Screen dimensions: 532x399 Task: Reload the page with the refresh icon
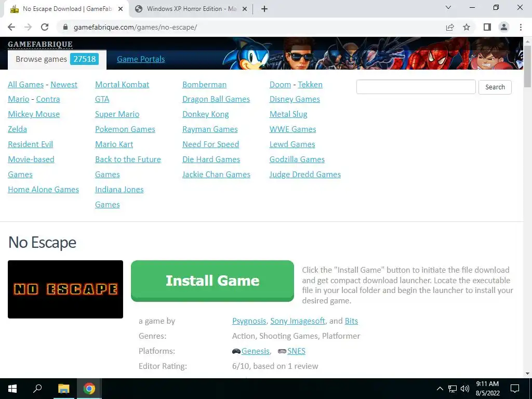pos(45,27)
